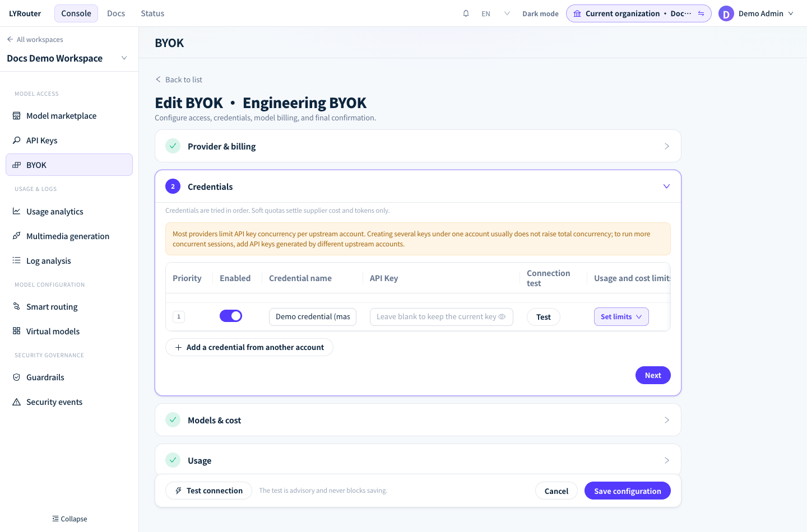807x532 pixels.
Task: Open the Status tab
Action: click(x=152, y=13)
